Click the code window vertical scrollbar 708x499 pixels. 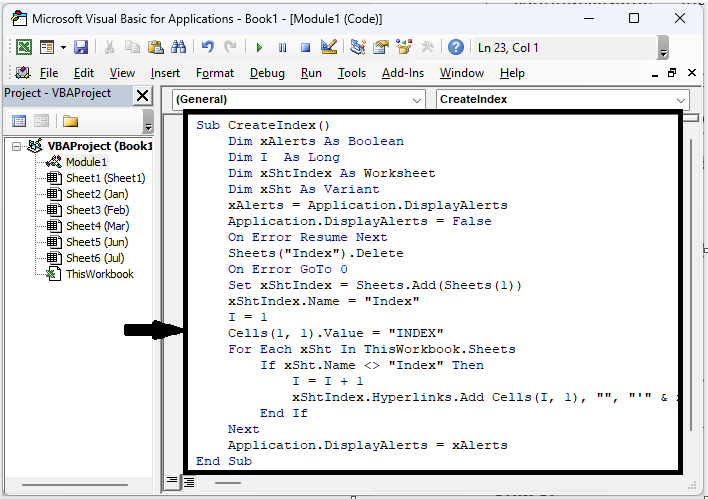point(691,284)
